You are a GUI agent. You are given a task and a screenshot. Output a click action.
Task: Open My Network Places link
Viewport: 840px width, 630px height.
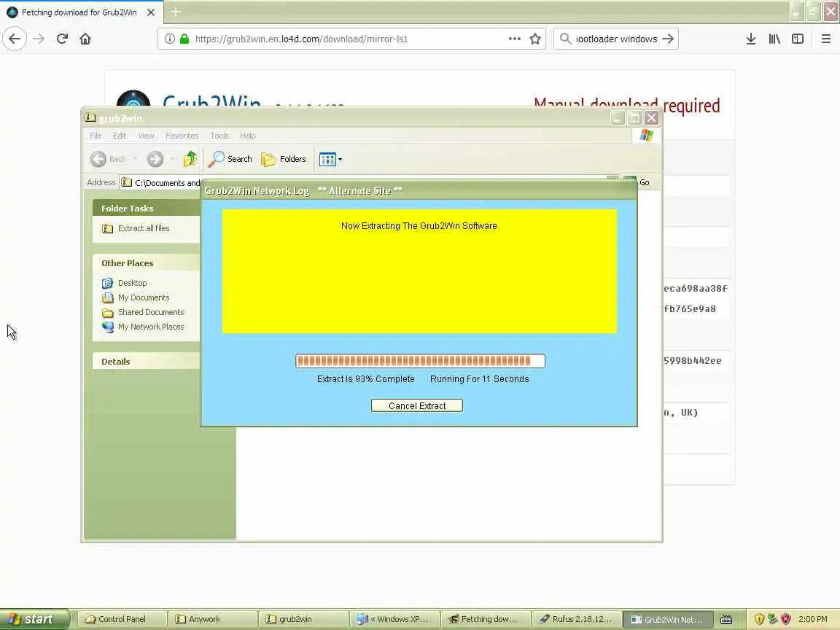coord(151,326)
